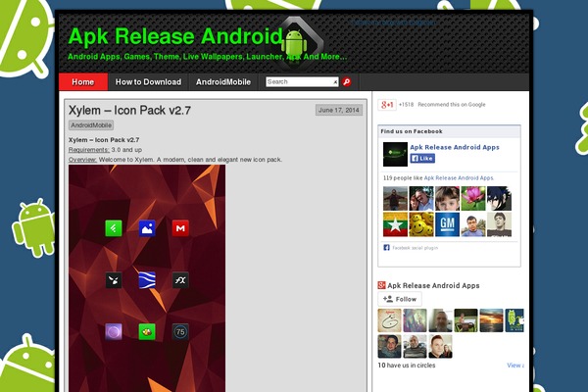The height and width of the screenshot is (392, 588).
Task: Open the Xylem icon pack preview image
Action: click(x=147, y=278)
